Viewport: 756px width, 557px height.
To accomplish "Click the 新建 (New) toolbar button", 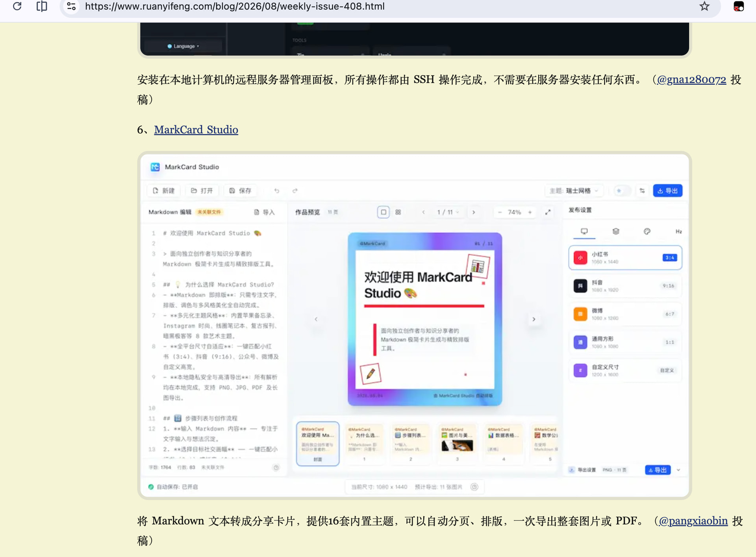I will tap(163, 191).
